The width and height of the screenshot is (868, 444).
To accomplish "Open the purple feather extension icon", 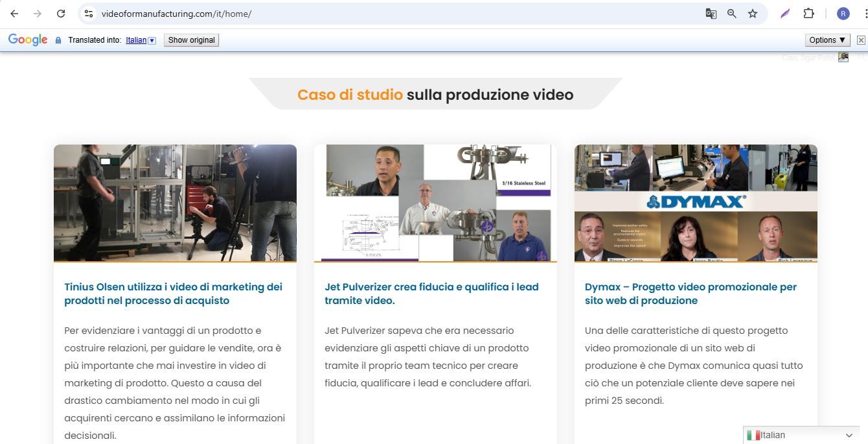I will (785, 14).
